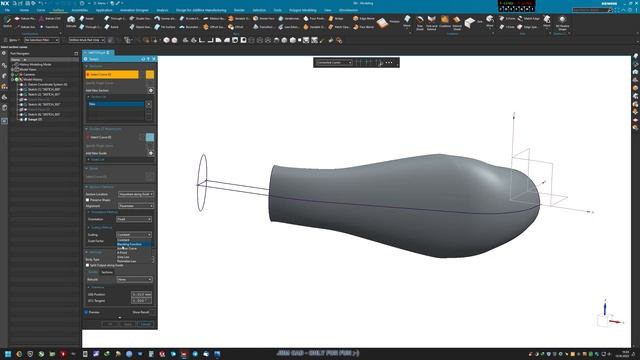
Task: Toggle the Preview checkbox
Action: coord(87,312)
